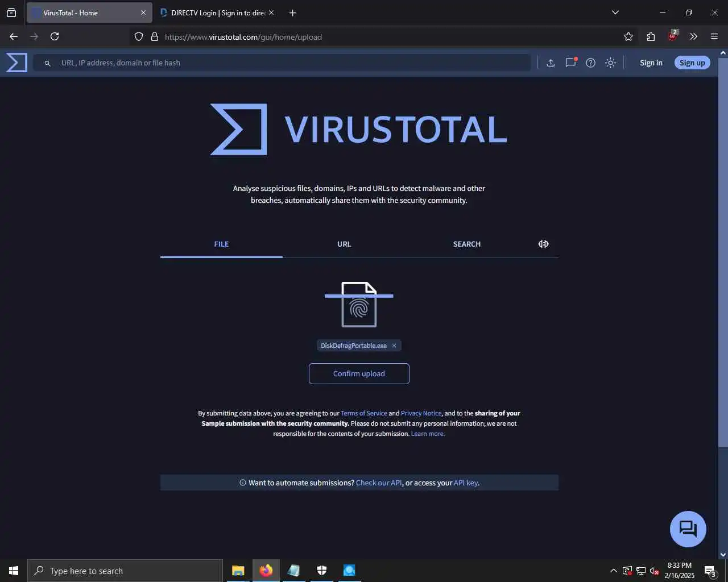Open File Explorer from taskbar

tap(238, 571)
